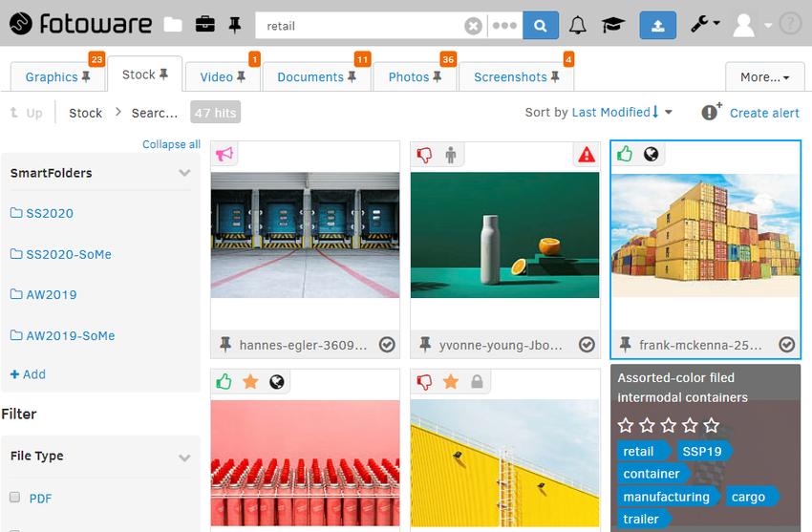812x532 pixels.
Task: Collapse the SmartFolders section
Action: 184,173
